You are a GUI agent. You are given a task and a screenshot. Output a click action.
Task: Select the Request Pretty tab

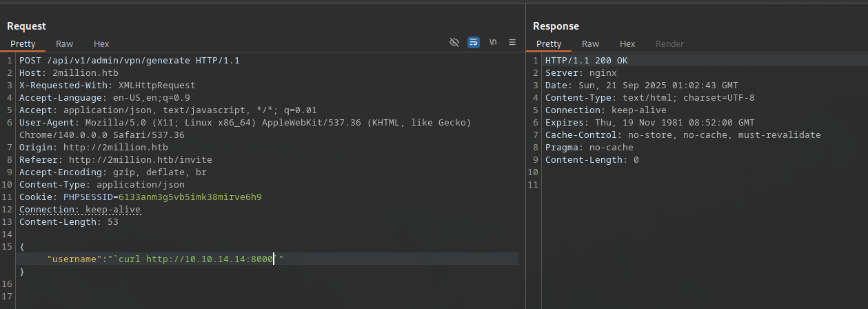[x=23, y=43]
